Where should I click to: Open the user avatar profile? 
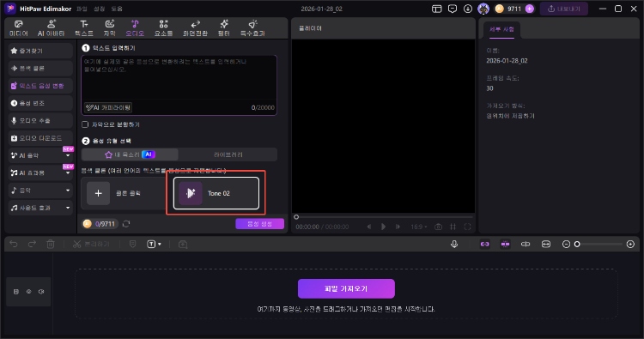point(483,9)
